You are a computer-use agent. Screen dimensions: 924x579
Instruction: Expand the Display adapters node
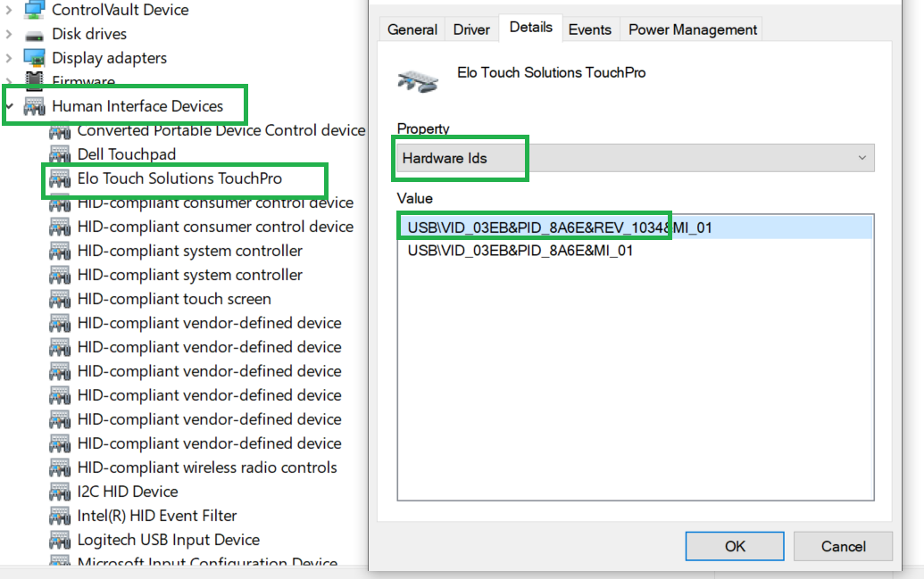click(x=9, y=58)
